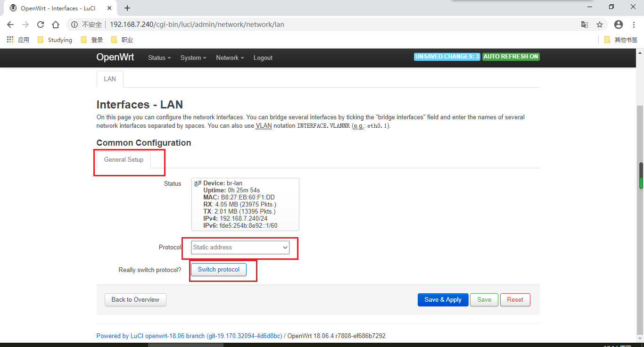Screen dimensions: 644x347
Task: Open browser home page
Action: point(56,25)
